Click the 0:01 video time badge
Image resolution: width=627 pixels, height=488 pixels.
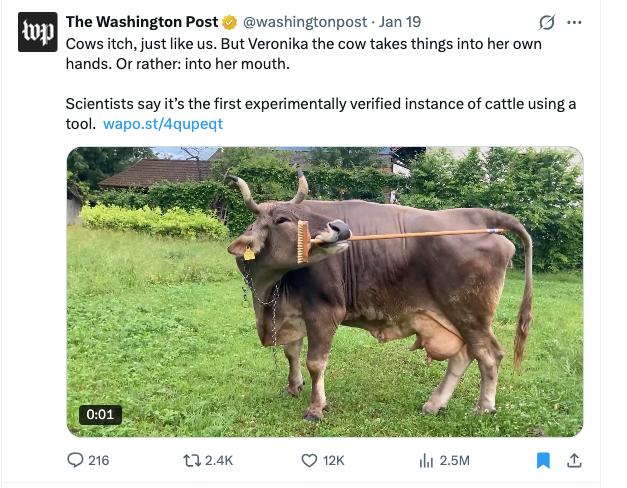[x=101, y=414]
